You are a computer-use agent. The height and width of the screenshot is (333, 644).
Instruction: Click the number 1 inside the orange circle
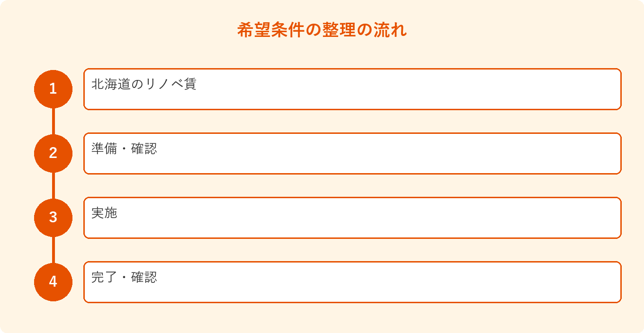53,89
